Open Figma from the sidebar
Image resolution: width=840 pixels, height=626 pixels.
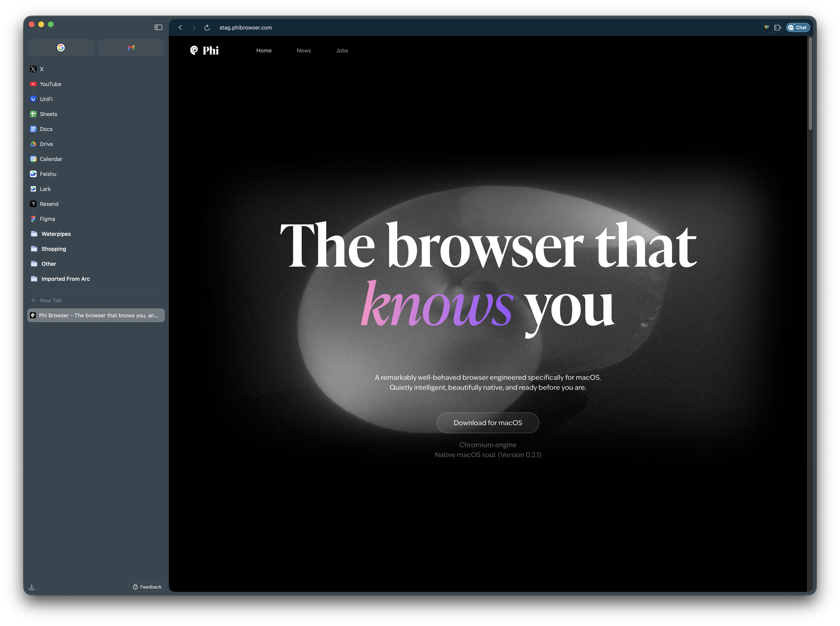point(47,219)
